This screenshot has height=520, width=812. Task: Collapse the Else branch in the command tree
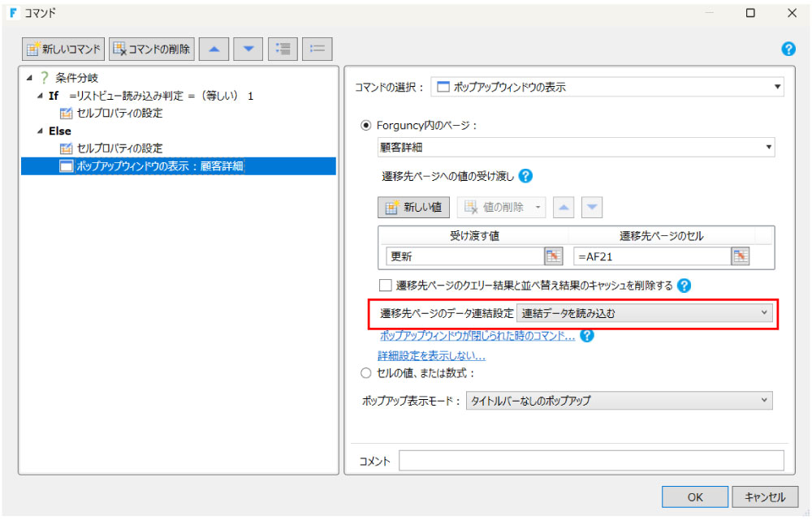[x=39, y=131]
